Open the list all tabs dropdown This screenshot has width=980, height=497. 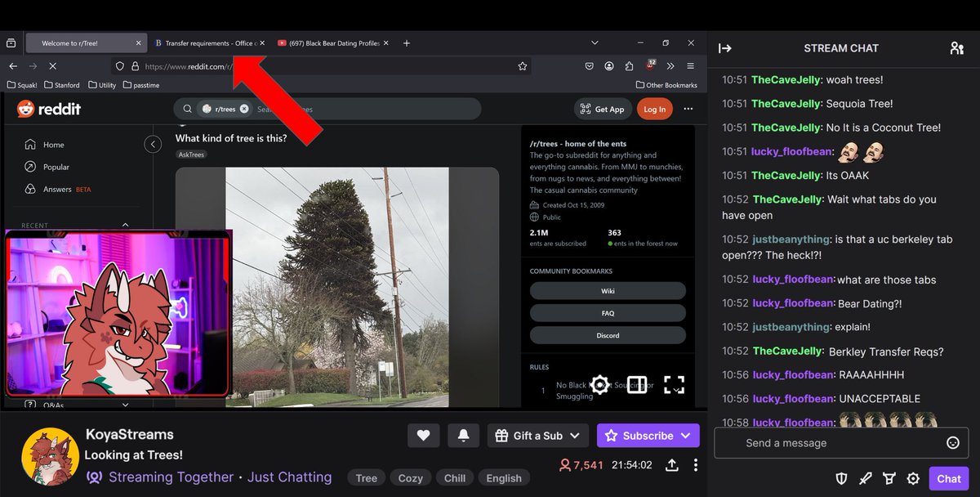coord(595,43)
